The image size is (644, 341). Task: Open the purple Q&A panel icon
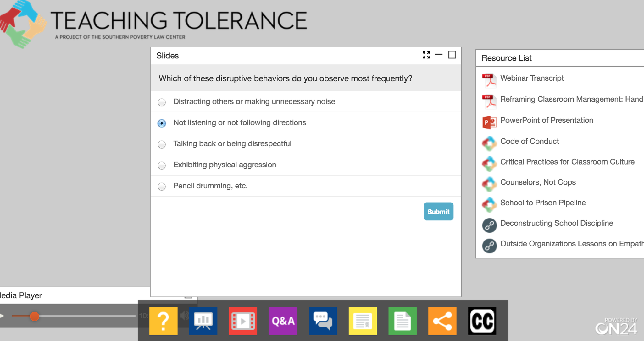(283, 321)
